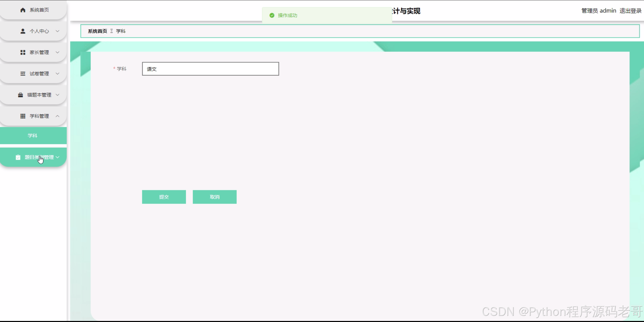Screen dimensions: 644x322
Task: Expand the 试卷管理 chevron
Action: tap(57, 74)
